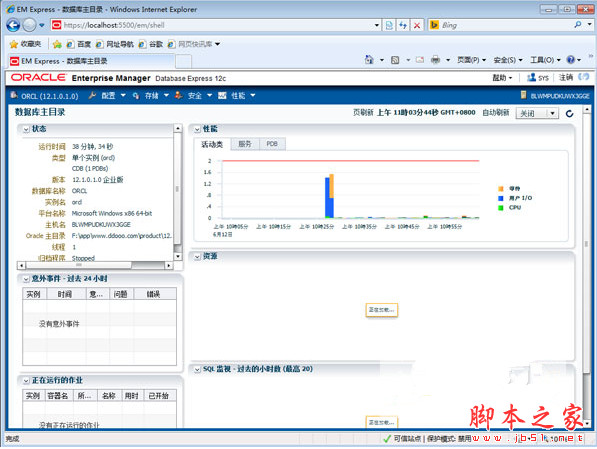
Task: Open the 存储 storage menu
Action: (151, 96)
